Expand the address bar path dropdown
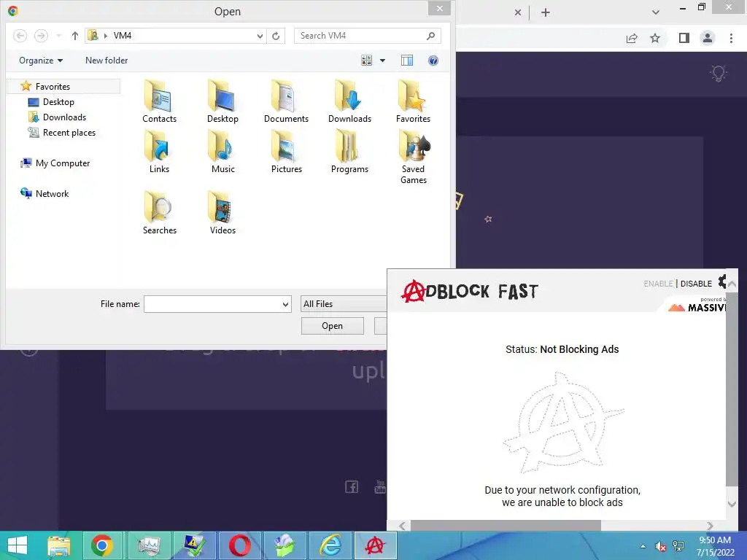 tap(260, 36)
